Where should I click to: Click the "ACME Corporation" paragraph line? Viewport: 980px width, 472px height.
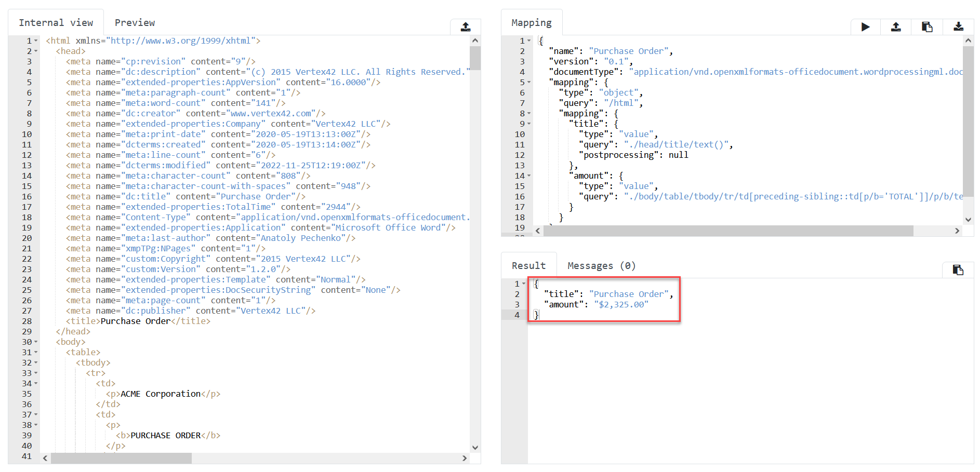[x=163, y=394]
